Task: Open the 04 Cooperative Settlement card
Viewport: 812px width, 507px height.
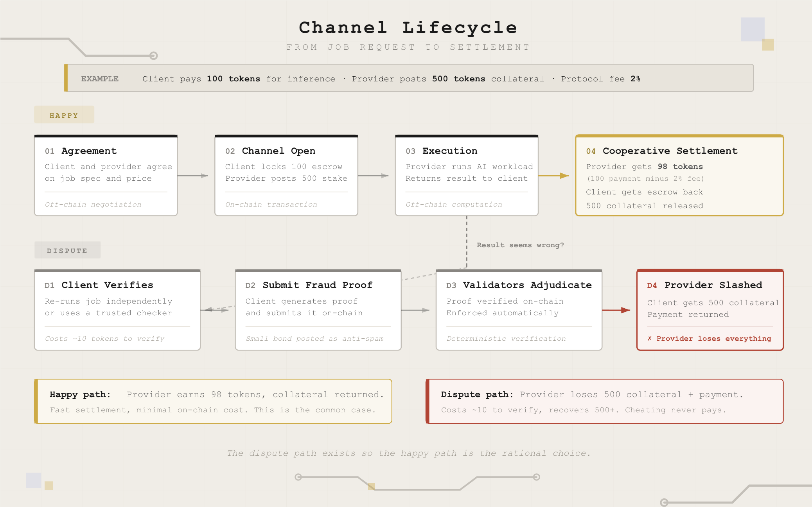Action: [679, 176]
